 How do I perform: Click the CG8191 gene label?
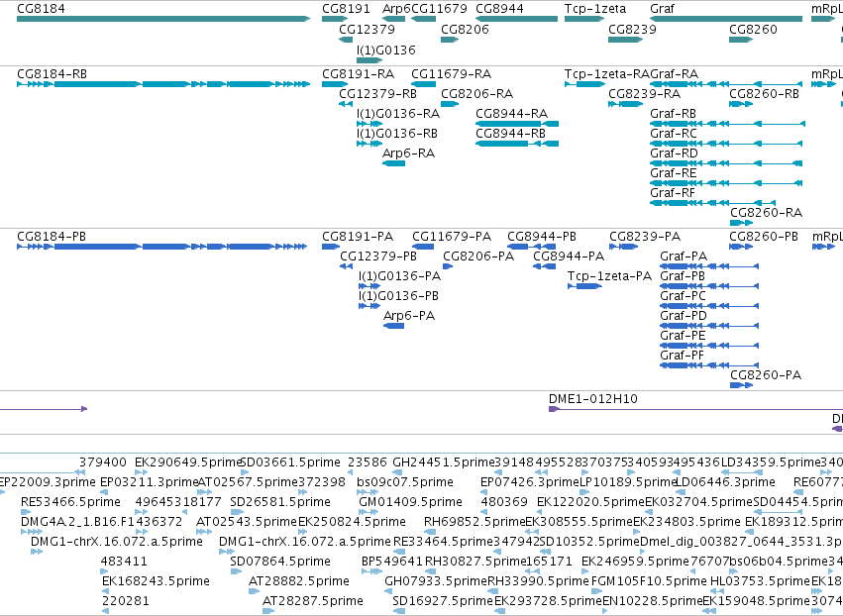(x=346, y=9)
